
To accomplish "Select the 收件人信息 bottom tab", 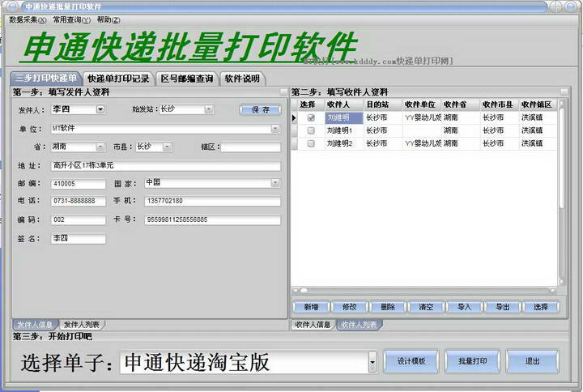I will 313,324.
